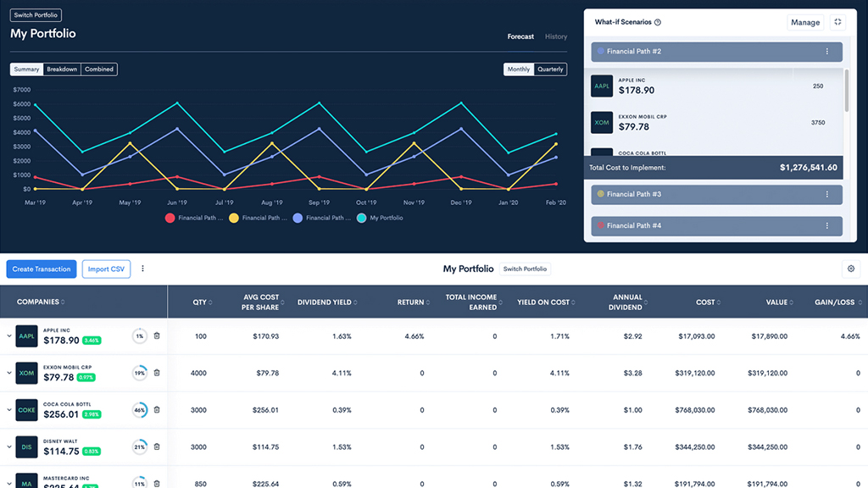The height and width of the screenshot is (488, 868).
Task: Expand the Apple Inc row chevron
Action: tap(9, 336)
